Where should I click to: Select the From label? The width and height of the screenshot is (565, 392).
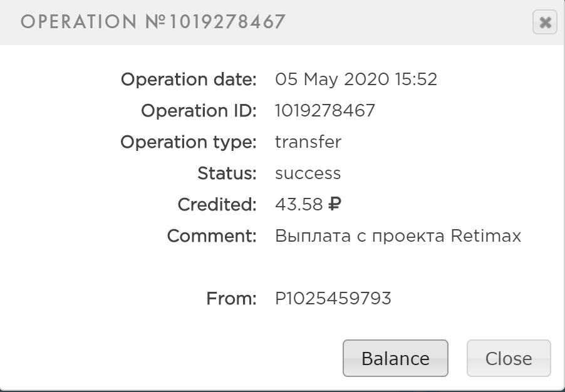(232, 299)
